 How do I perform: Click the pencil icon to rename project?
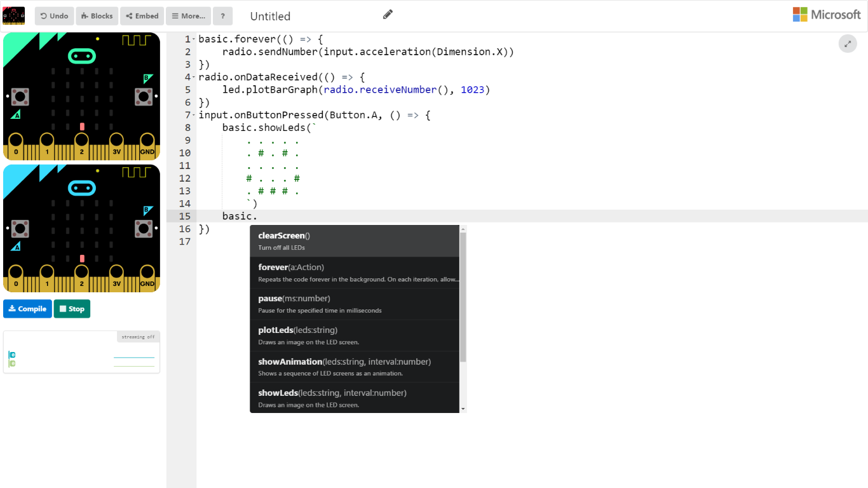coord(388,15)
